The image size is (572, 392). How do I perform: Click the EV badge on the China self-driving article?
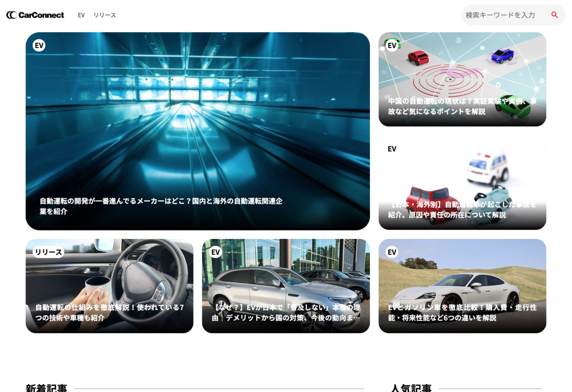pos(392,45)
